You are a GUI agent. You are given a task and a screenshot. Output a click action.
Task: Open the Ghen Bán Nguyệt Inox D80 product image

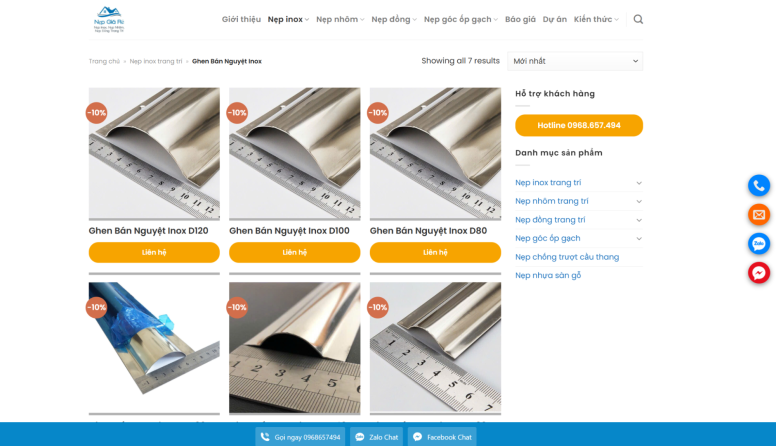click(435, 153)
